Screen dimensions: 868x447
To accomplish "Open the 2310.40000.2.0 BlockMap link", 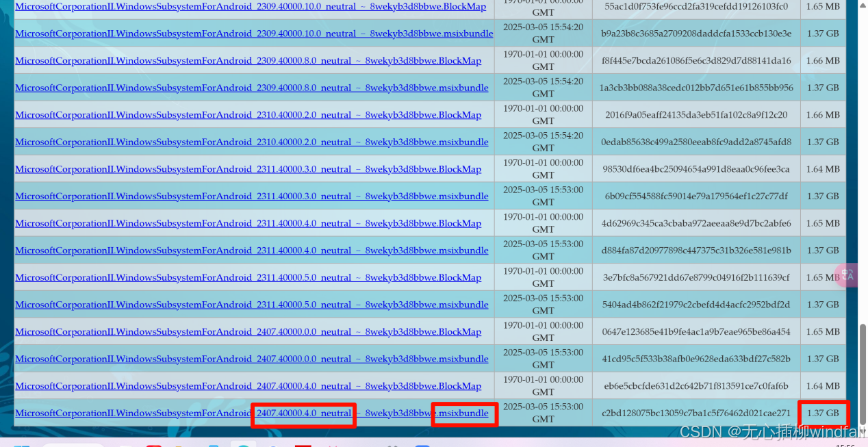I will 248,114.
